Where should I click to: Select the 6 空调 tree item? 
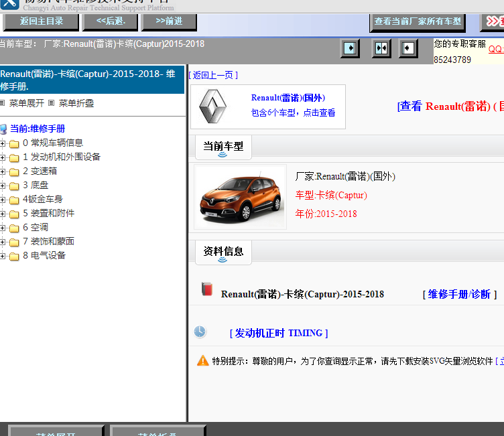click(36, 227)
